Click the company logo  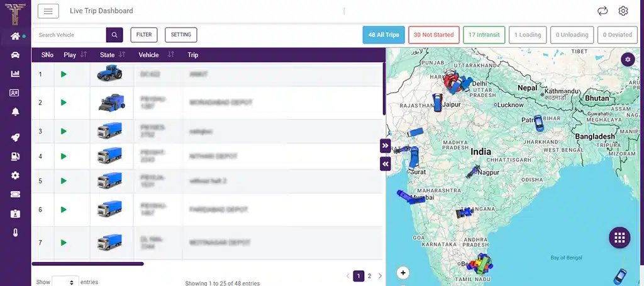[15, 14]
